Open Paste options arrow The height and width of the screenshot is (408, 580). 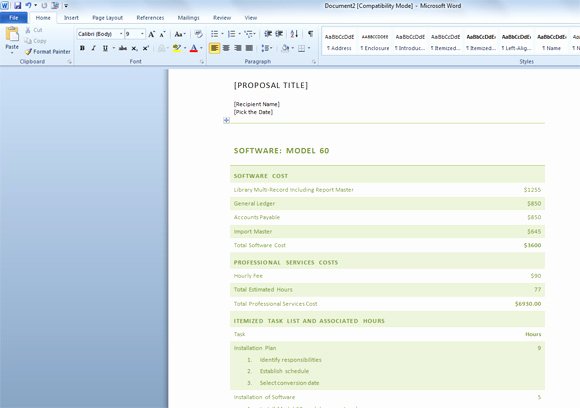tap(12, 52)
